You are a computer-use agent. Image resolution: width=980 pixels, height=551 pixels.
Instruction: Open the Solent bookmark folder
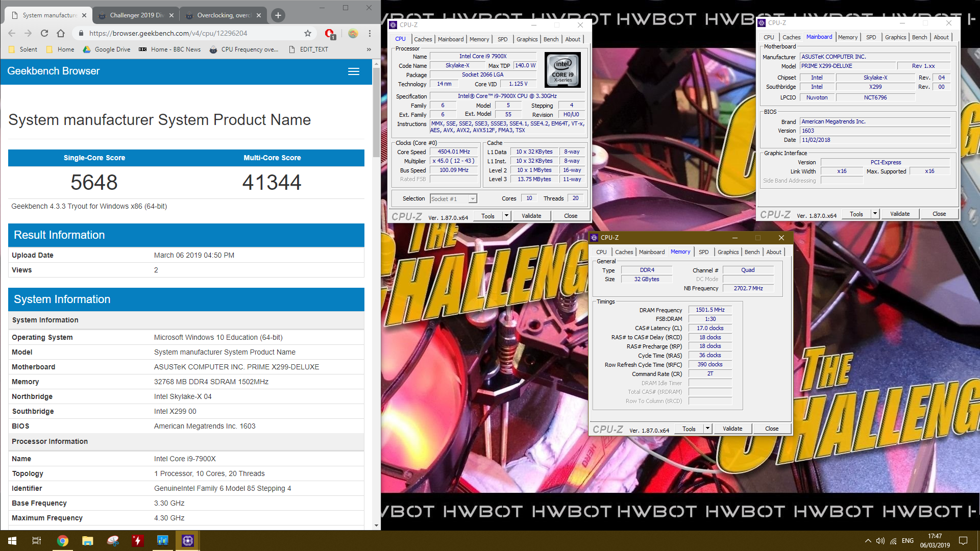(x=23, y=49)
